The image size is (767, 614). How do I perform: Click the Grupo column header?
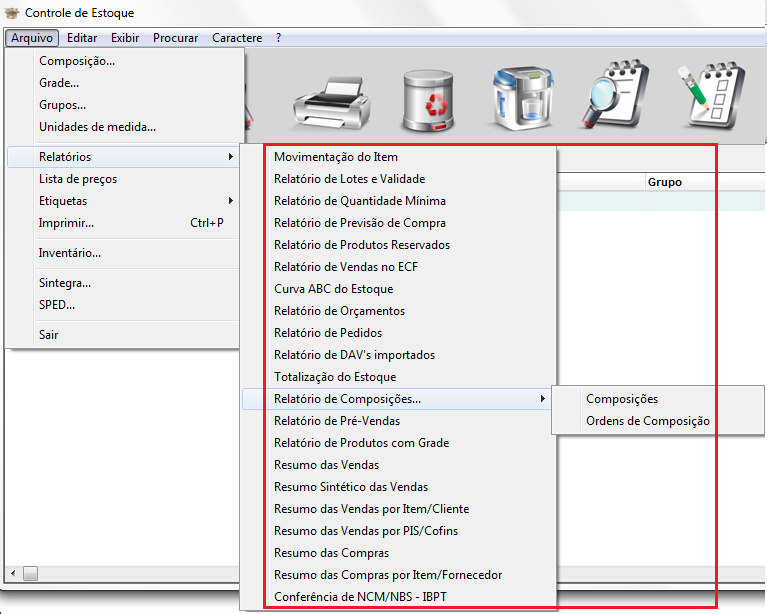665,182
